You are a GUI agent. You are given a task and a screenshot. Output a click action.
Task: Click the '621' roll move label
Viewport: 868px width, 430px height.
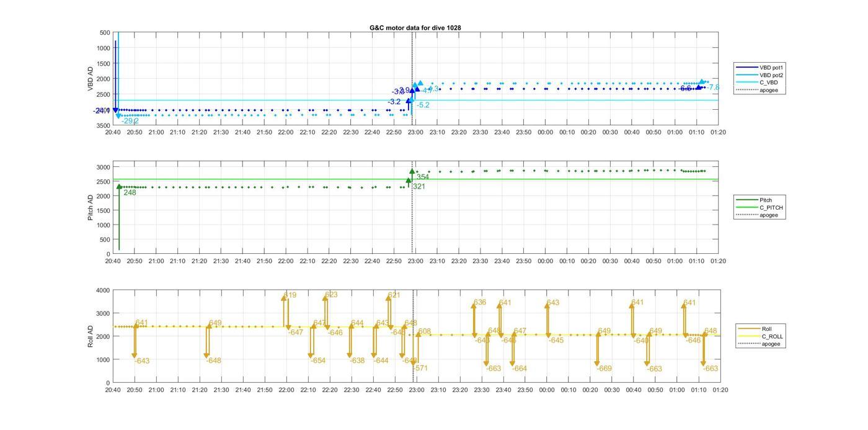click(394, 295)
